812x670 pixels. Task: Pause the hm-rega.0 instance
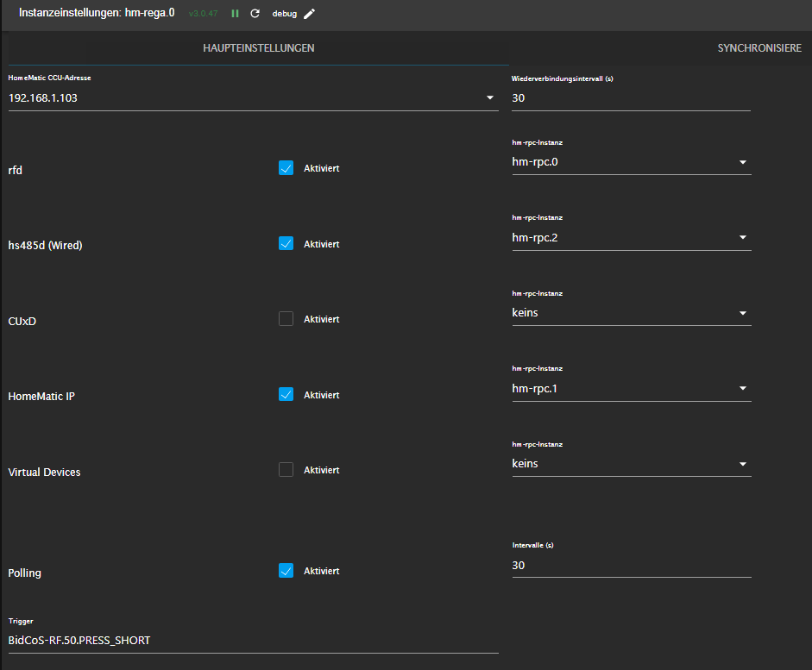point(235,14)
